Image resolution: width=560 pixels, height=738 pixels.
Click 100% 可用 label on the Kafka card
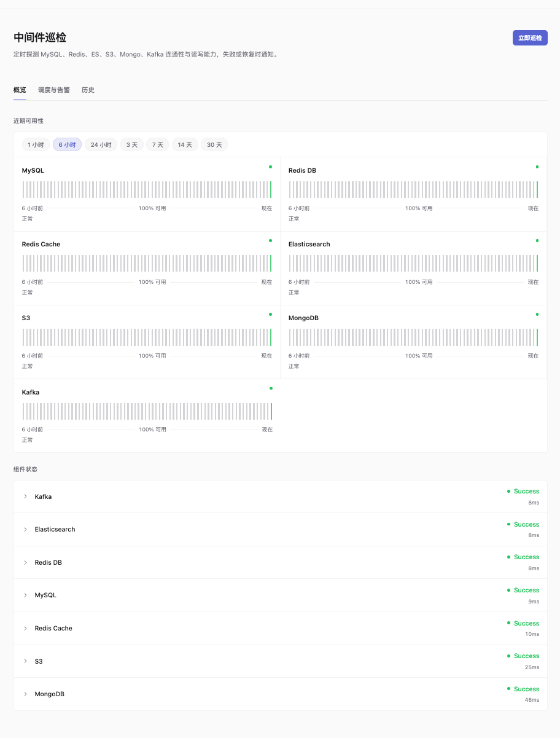152,430
